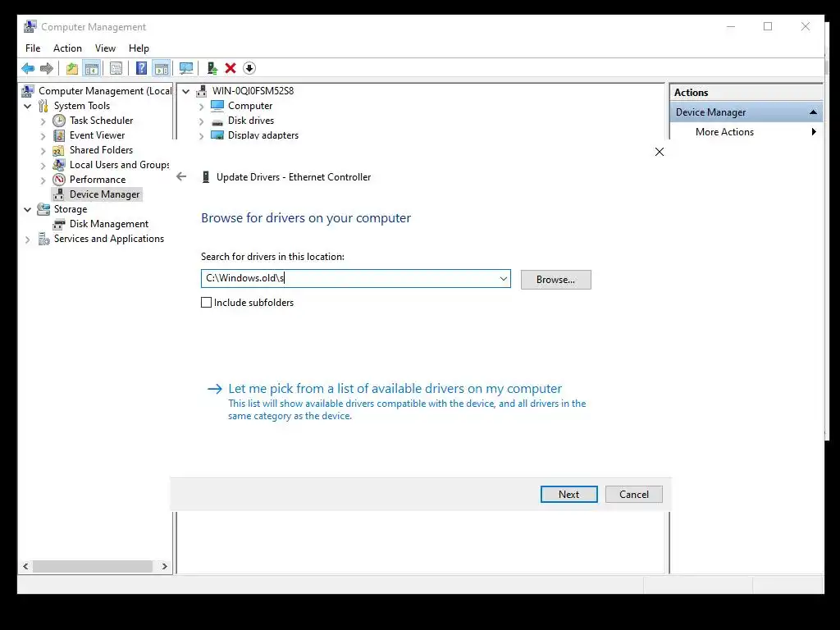Click the Shared Folders icon
This screenshot has height=630, width=840.
pos(58,150)
